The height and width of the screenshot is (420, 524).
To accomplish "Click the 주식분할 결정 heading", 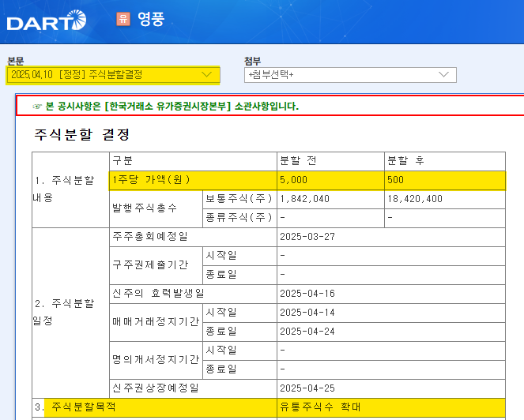I will click(x=82, y=135).
